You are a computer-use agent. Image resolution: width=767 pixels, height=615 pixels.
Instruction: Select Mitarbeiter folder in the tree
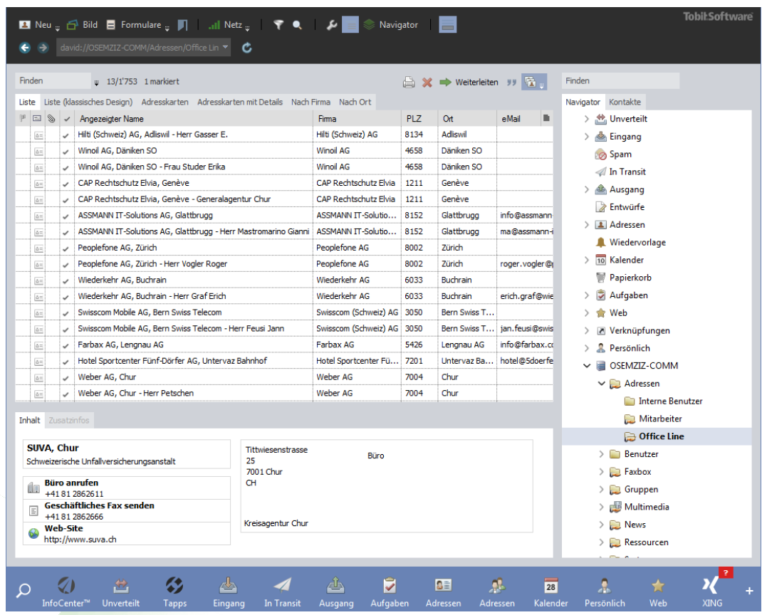click(x=653, y=419)
